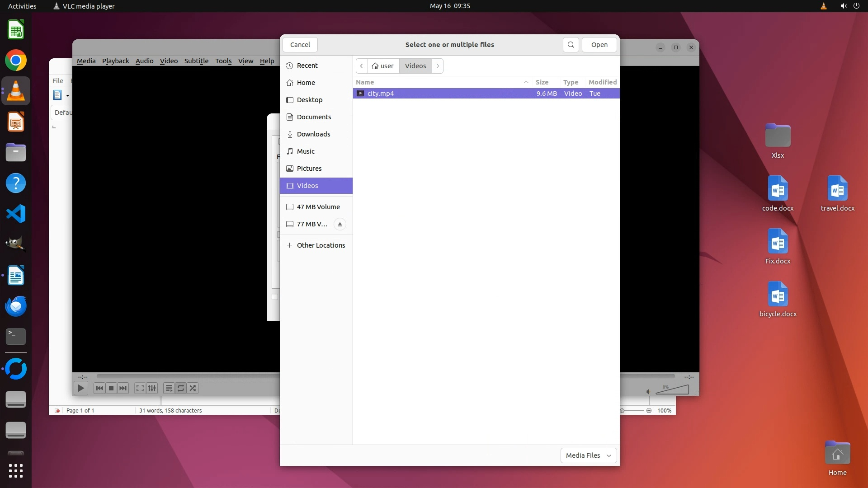Click the fullscreen toggle icon
This screenshot has width=868, height=488.
[140, 388]
